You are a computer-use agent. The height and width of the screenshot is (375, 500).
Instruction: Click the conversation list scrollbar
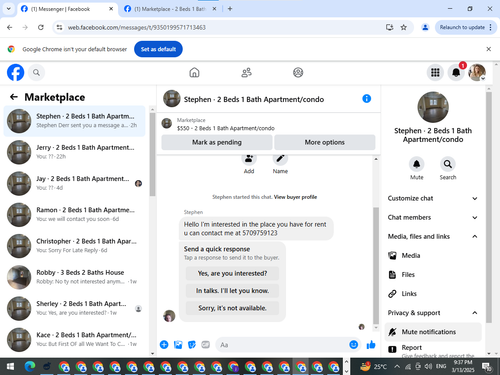152,155
